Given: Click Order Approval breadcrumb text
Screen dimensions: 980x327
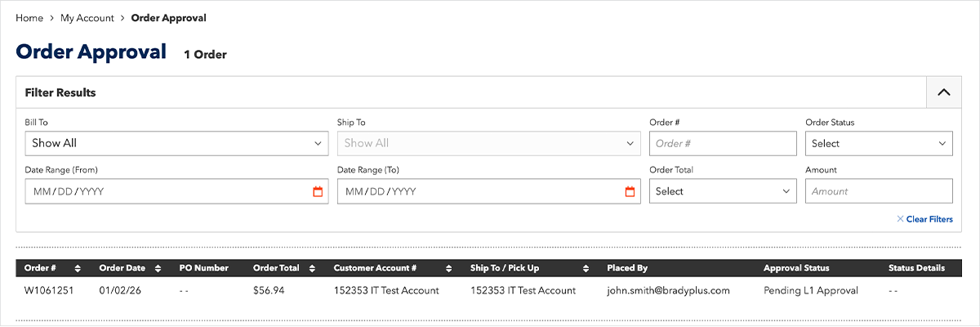Looking at the screenshot, I should click(x=169, y=18).
